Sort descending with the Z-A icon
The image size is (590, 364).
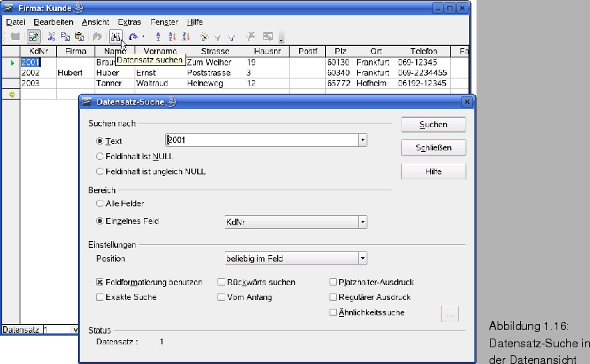[186, 36]
